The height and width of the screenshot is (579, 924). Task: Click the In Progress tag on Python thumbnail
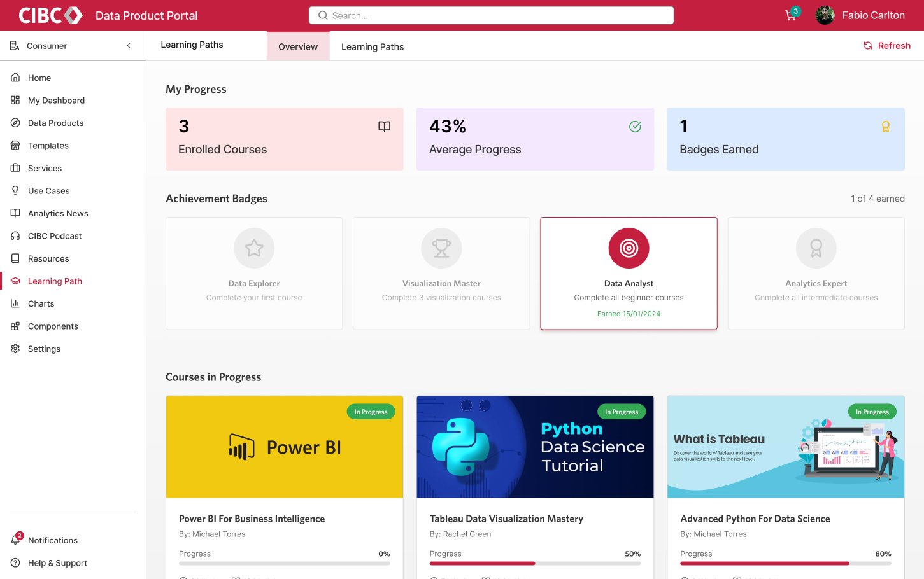[622, 412]
